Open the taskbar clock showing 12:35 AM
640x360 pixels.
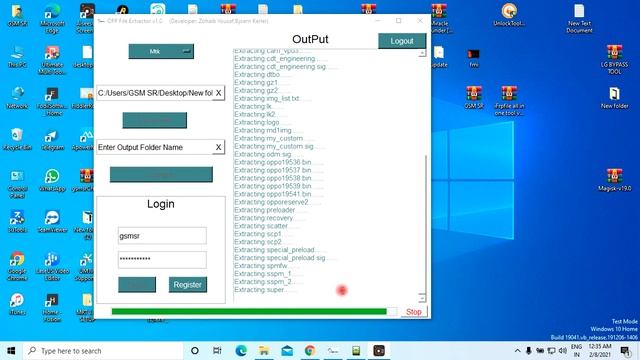coord(600,351)
